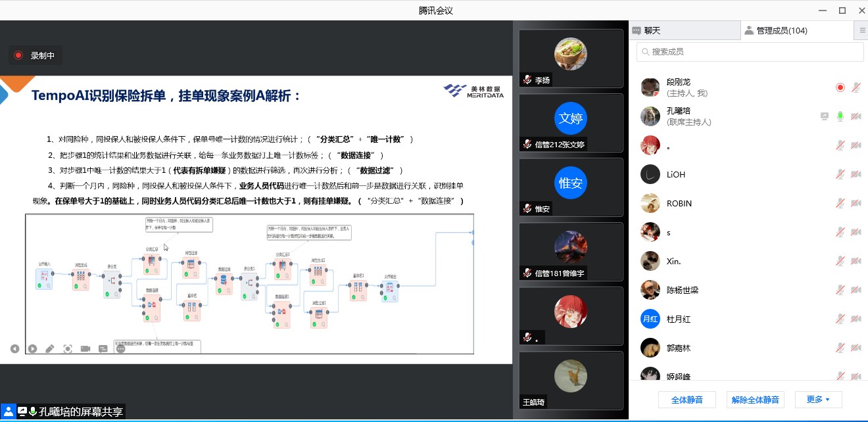Toggle camera for member ROBIN

[856, 203]
